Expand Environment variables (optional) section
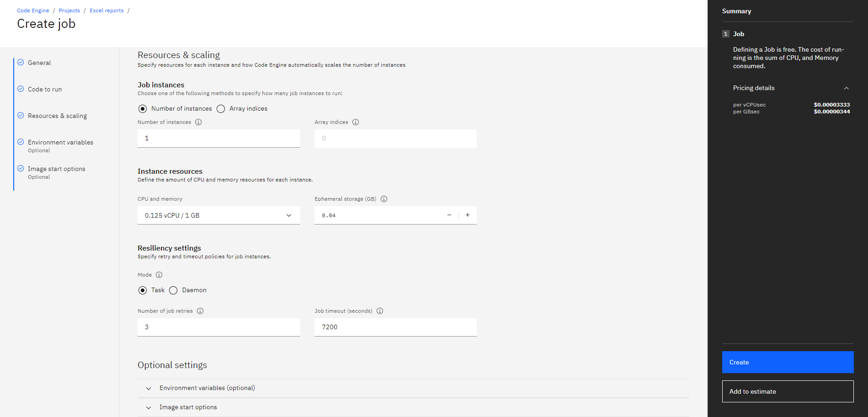This screenshot has width=868, height=417. [x=413, y=388]
